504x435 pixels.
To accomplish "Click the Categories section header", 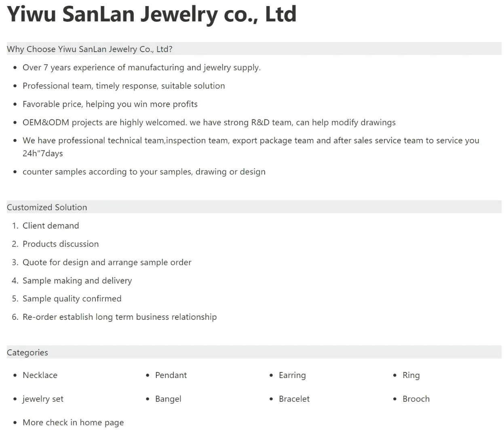I will coord(27,353).
